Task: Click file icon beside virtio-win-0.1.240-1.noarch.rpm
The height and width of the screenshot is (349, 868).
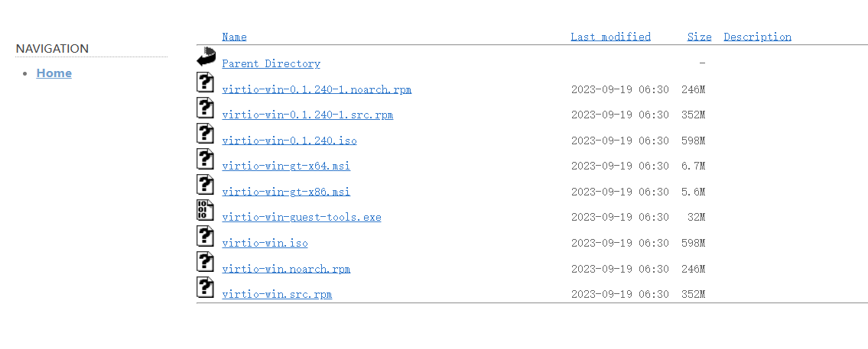Action: (206, 82)
